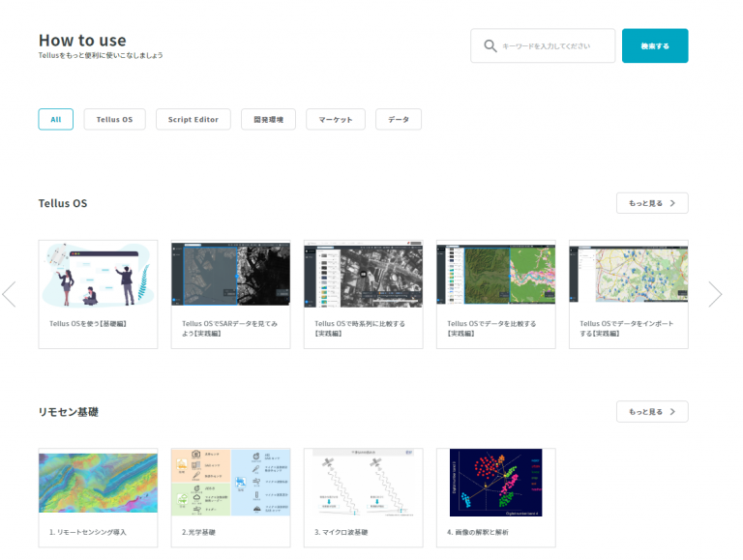
Task: Click the Tellus OSで時系列に比較する title
Action: click(360, 328)
